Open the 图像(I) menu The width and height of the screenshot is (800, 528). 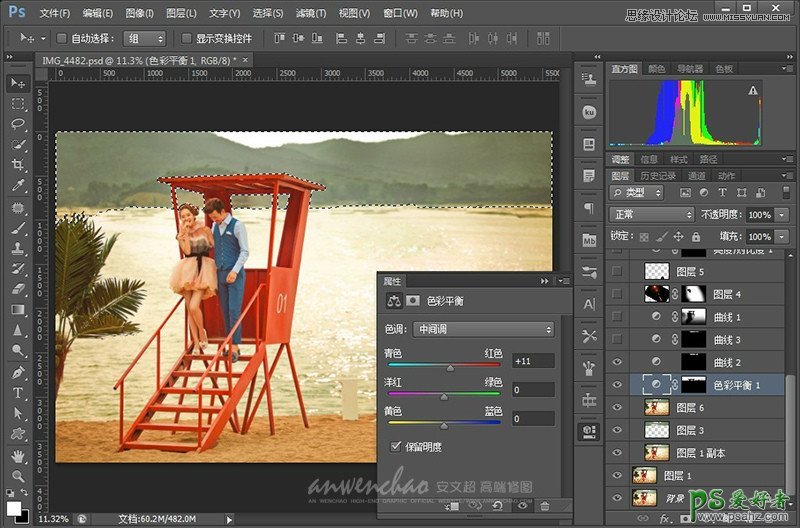click(x=140, y=14)
